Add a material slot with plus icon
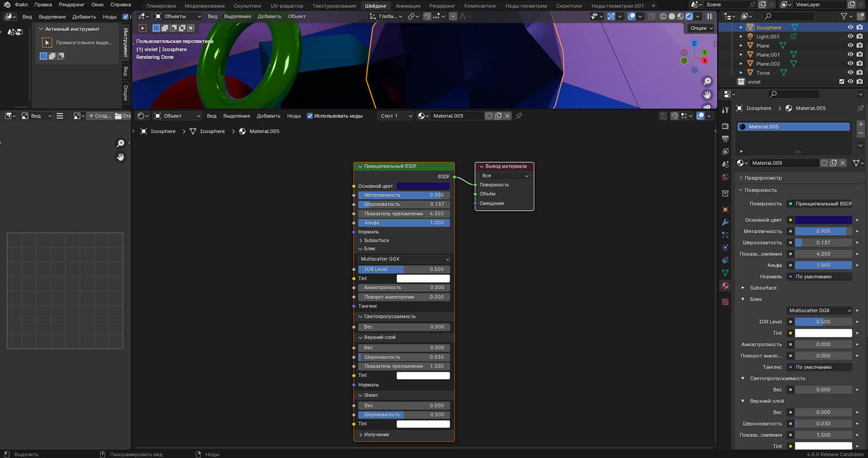868x458 pixels. coord(860,124)
